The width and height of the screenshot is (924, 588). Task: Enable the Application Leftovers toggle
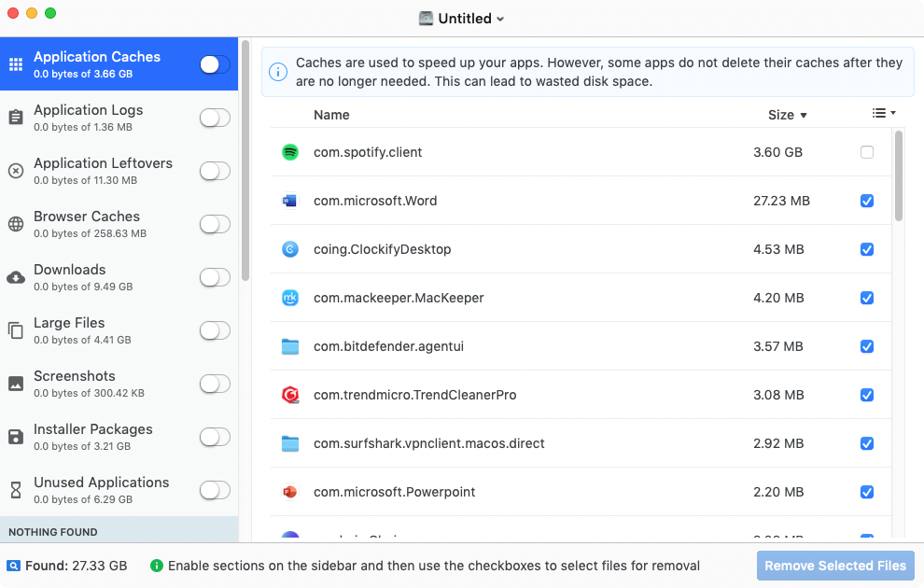pos(215,171)
